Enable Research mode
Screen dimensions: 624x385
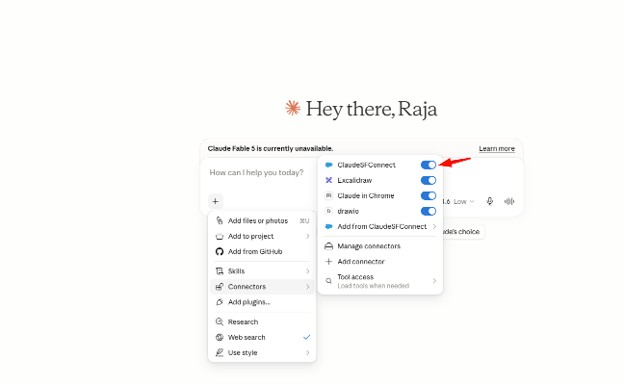(262, 322)
